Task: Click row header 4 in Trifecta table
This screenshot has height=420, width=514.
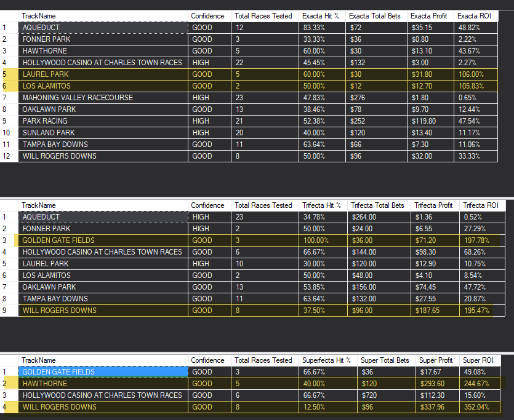Action: 9,252
